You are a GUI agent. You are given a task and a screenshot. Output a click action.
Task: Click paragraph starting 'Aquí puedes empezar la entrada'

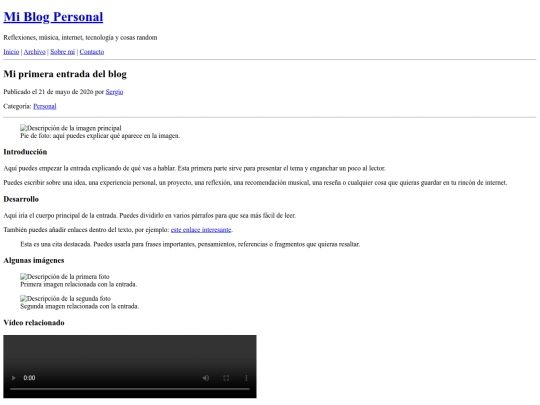coord(194,168)
